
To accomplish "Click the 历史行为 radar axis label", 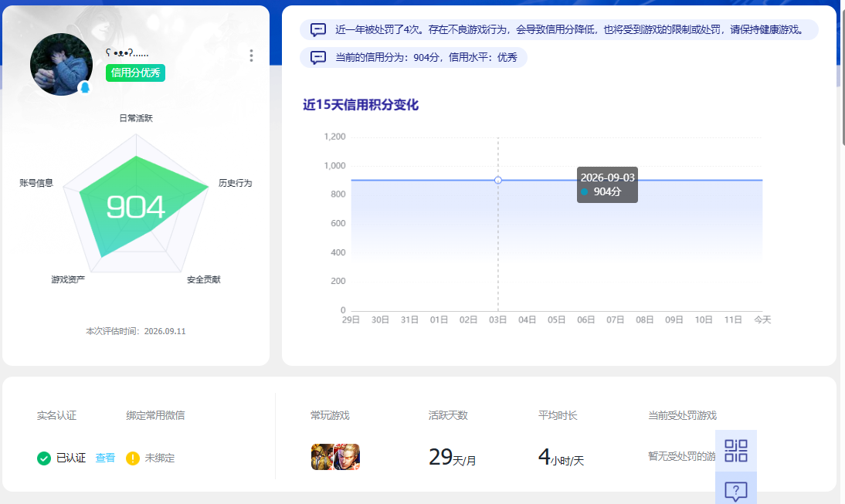I will 235,183.
